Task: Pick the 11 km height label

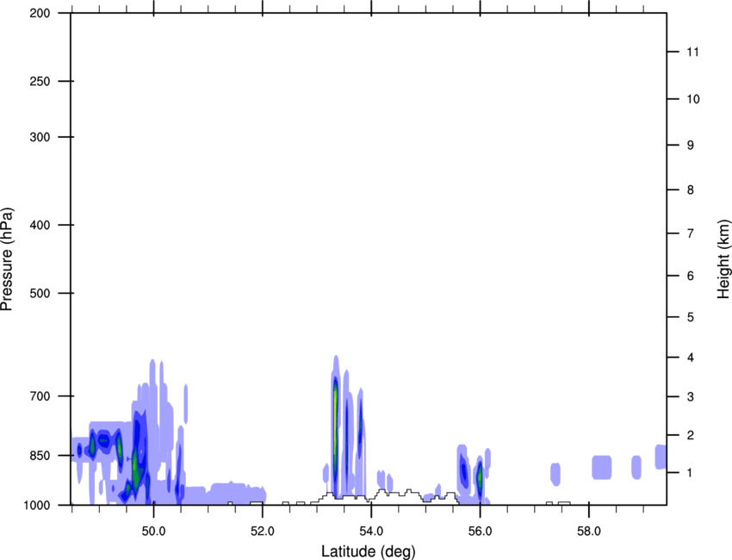Action: pyautogui.click(x=692, y=52)
